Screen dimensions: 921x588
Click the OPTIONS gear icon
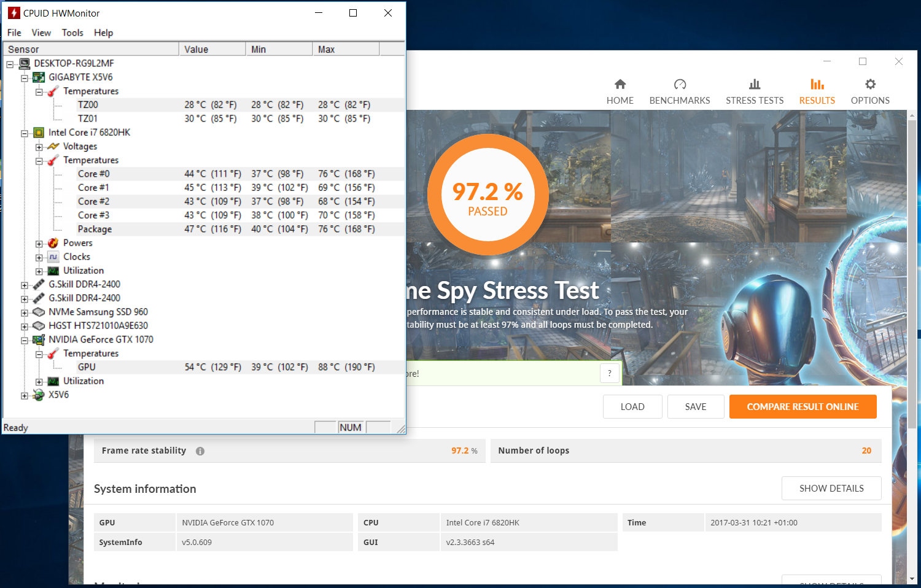(x=870, y=84)
